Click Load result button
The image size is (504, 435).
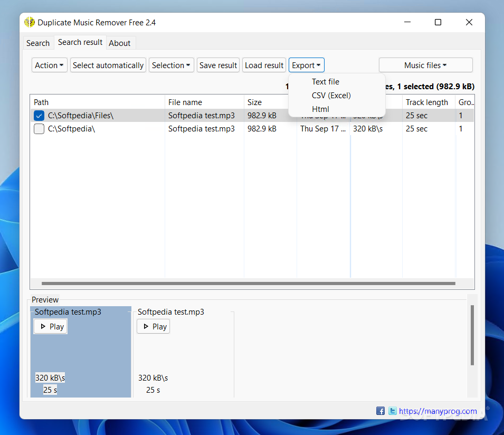[264, 65]
